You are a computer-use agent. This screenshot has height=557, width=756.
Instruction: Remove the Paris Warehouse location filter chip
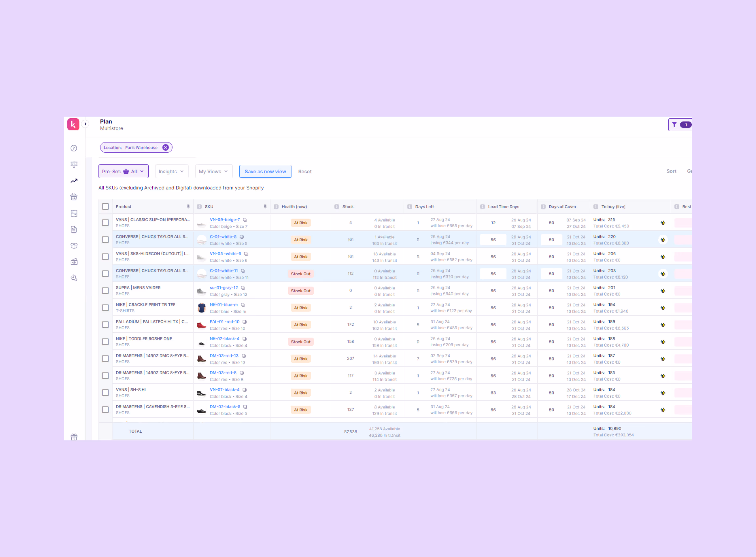coord(165,147)
